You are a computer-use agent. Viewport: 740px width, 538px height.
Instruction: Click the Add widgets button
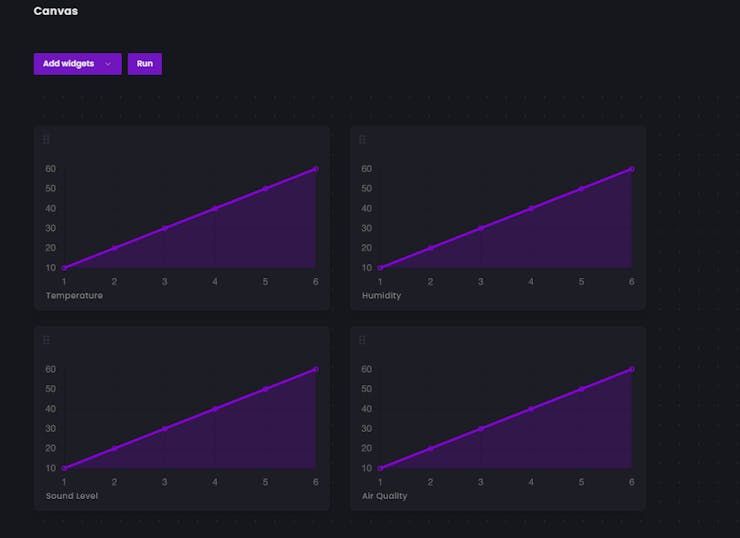point(77,64)
